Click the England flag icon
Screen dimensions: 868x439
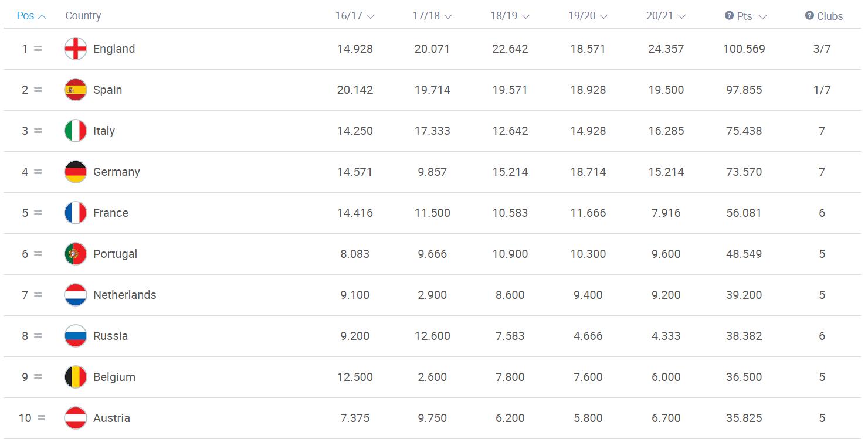[76, 49]
